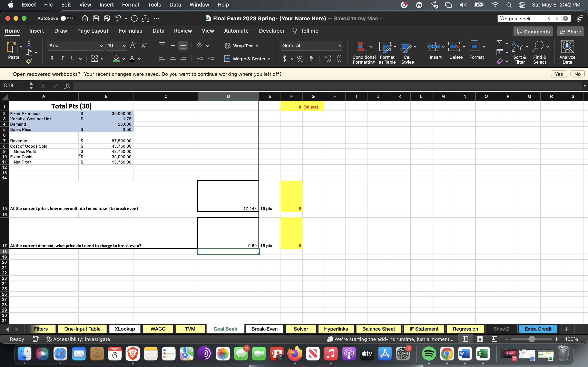This screenshot has height=367, width=588.
Task: Open the Arial font name dropdown
Action: pos(101,46)
